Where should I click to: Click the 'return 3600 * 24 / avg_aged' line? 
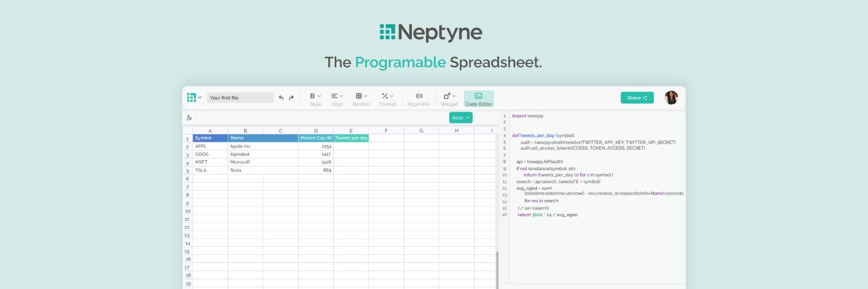click(547, 214)
